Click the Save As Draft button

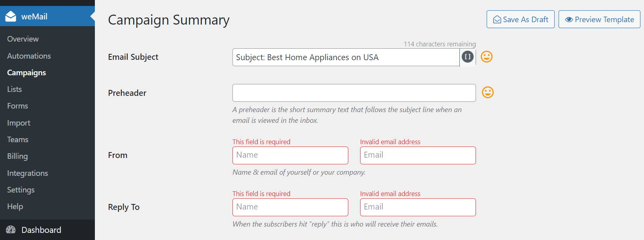pos(520,19)
